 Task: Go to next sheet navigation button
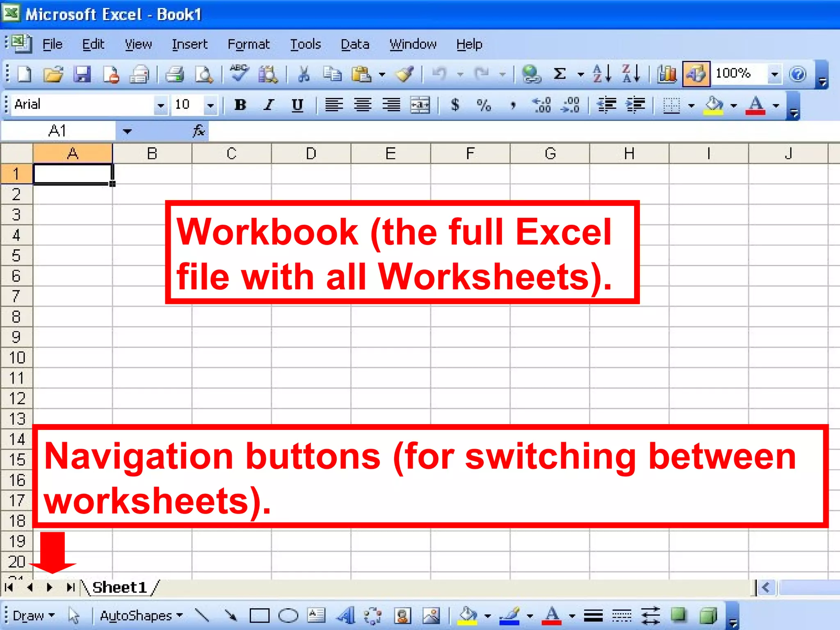50,587
